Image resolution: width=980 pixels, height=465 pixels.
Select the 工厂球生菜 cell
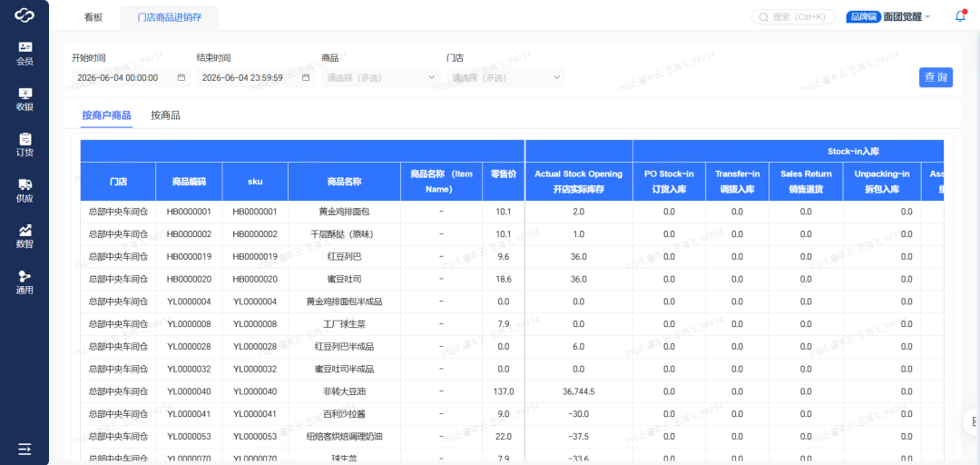click(345, 324)
